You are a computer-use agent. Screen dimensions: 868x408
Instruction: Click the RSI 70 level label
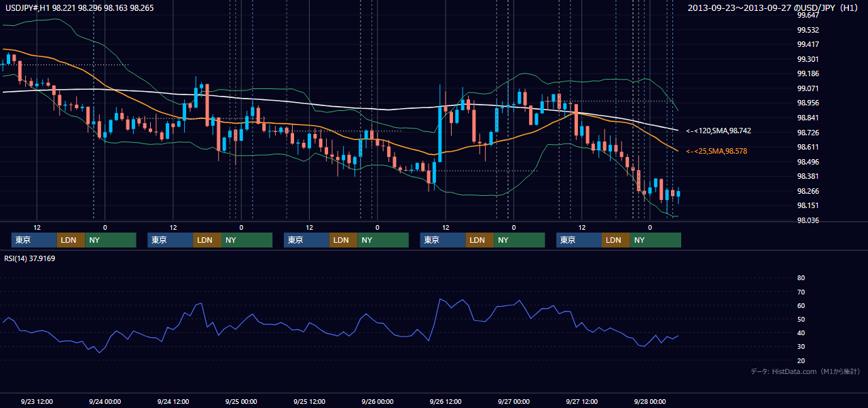click(x=801, y=292)
